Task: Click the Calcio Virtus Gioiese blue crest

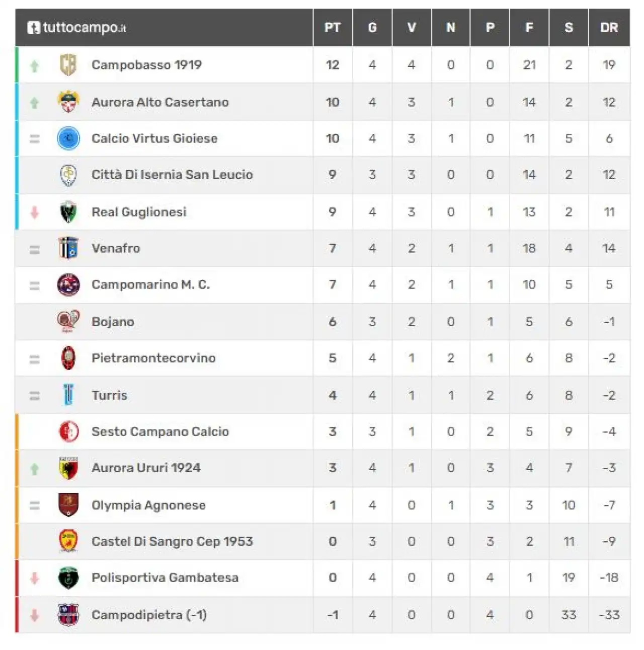Action: tap(68, 138)
